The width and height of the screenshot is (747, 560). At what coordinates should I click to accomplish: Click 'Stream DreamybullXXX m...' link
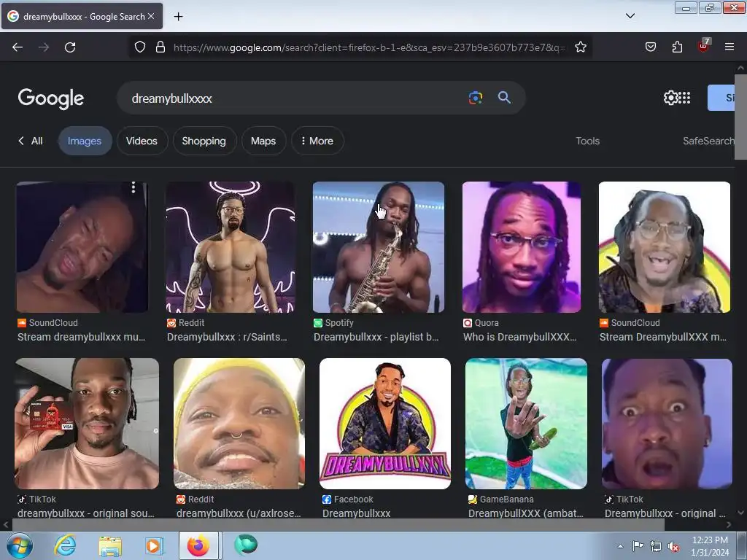point(663,337)
